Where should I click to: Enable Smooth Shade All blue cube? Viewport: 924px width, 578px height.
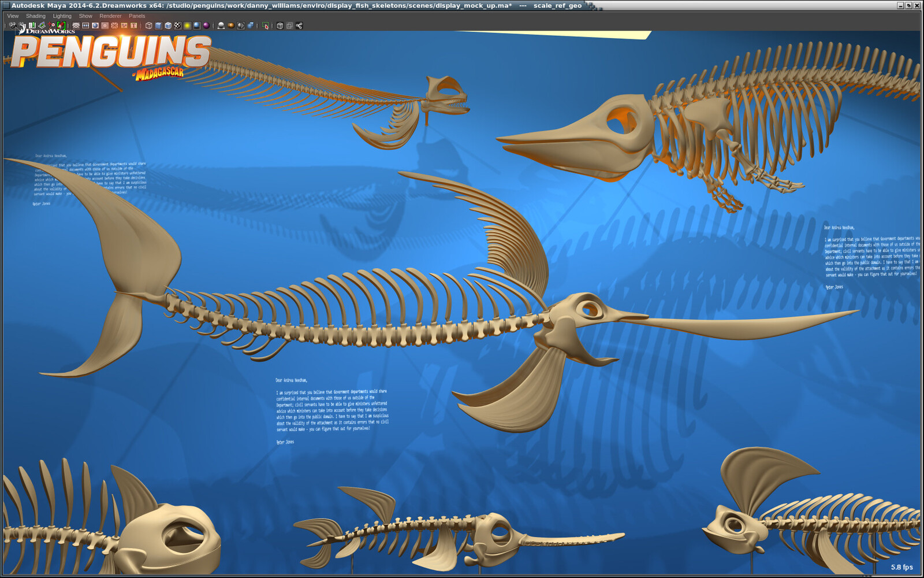[158, 25]
